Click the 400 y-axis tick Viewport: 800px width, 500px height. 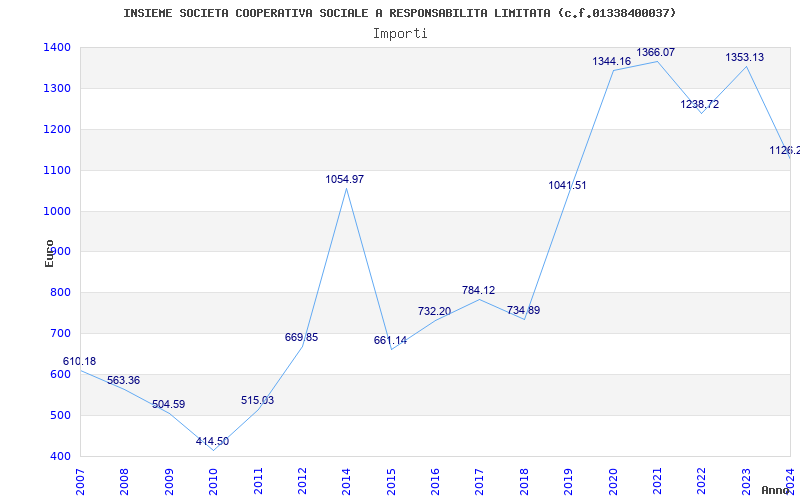[62, 456]
